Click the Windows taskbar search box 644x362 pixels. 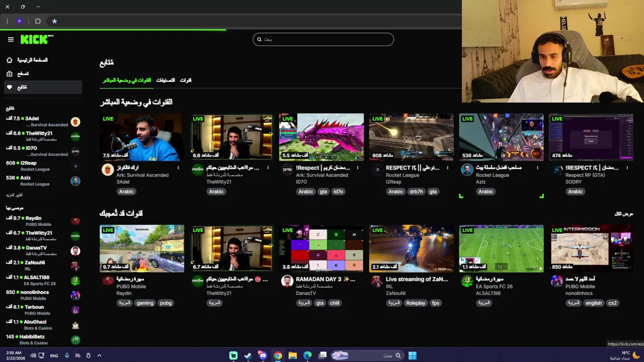pyautogui.click(x=367, y=355)
